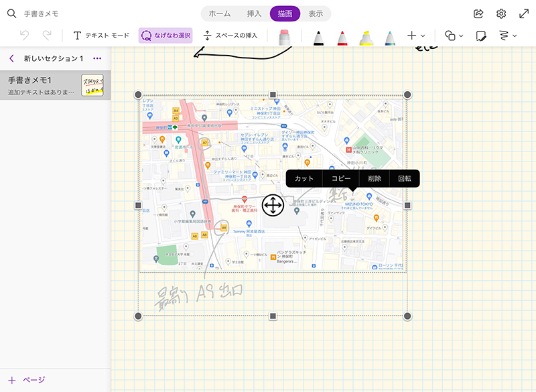Expand shapes dropdown chevron

pos(461,36)
